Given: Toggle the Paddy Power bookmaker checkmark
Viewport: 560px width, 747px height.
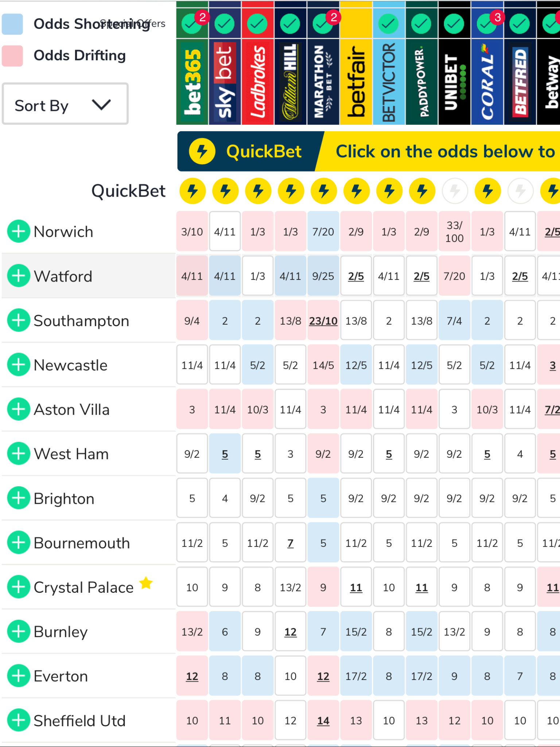Looking at the screenshot, I should [421, 24].
